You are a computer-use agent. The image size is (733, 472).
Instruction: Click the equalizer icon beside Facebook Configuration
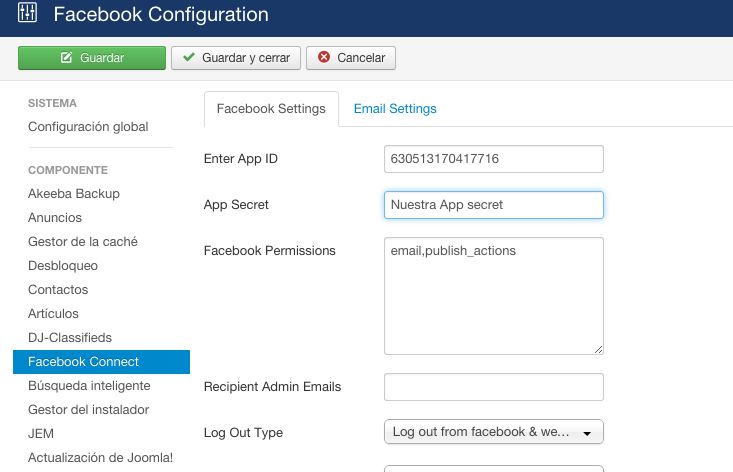tap(28, 15)
